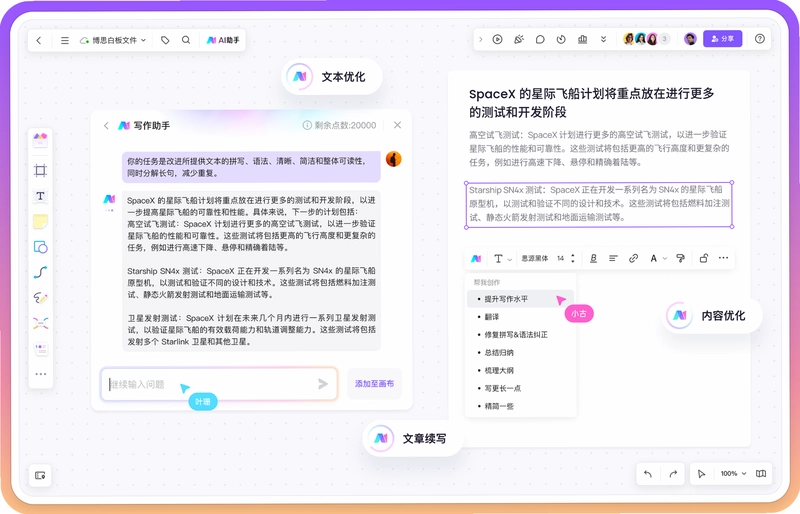The image size is (800, 514).
Task: Choose 翻译 from AI menu
Action: point(520,317)
